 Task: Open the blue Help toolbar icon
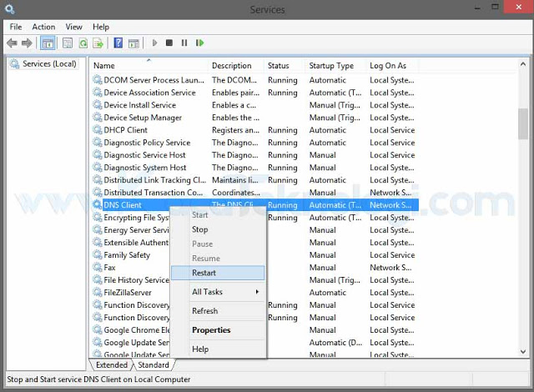point(118,43)
